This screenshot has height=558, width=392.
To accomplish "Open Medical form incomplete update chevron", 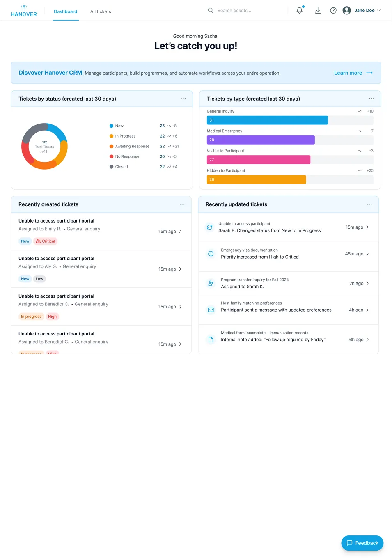I will click(x=367, y=340).
